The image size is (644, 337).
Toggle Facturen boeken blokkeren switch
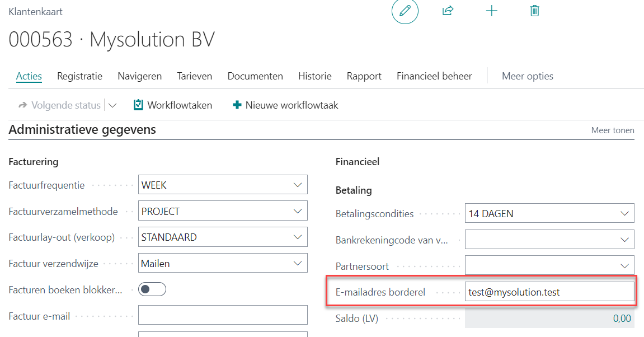pos(152,289)
